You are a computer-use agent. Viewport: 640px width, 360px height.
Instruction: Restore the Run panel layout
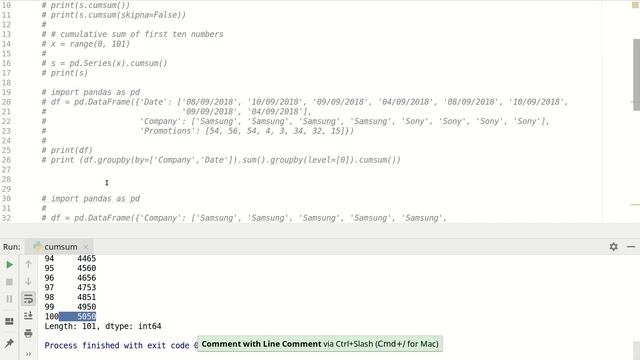pos(9,321)
